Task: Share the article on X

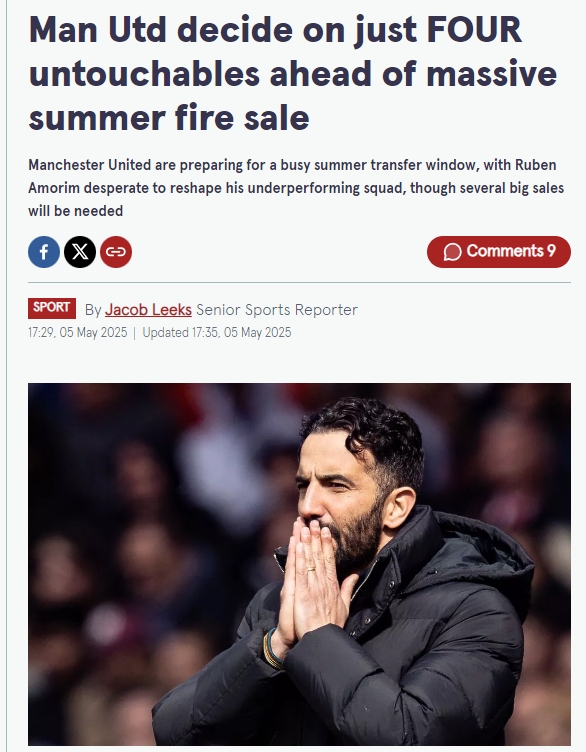Action: pyautogui.click(x=80, y=252)
